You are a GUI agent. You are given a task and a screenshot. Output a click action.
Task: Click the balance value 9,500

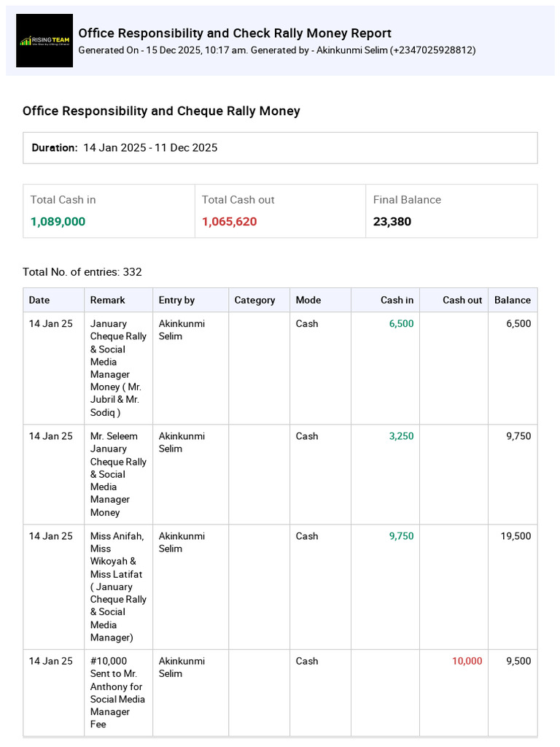(518, 661)
